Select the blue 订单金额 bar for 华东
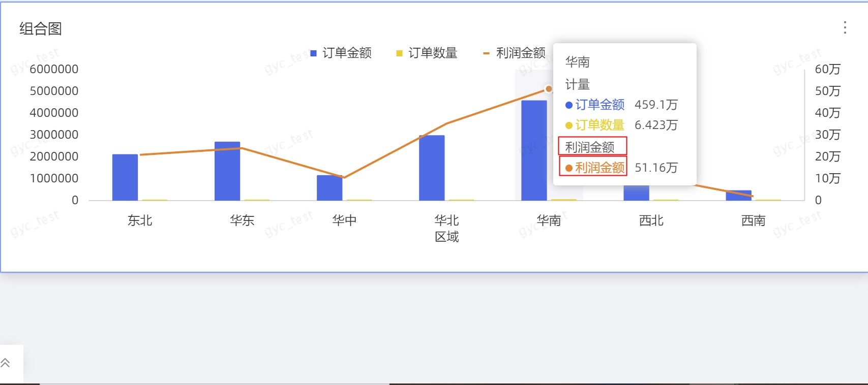Image resolution: width=868 pixels, height=385 pixels. point(227,171)
